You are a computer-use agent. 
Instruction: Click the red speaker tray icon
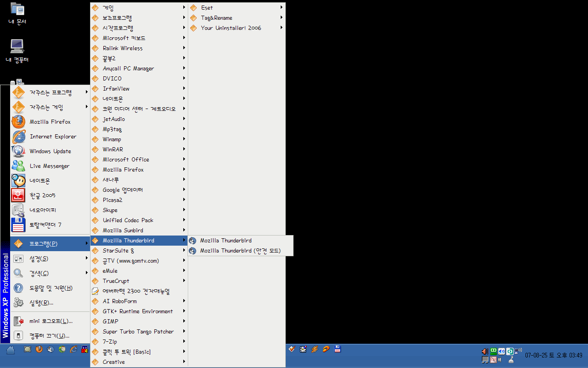point(485,351)
